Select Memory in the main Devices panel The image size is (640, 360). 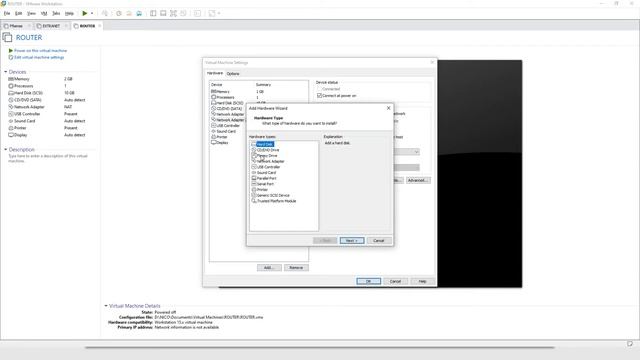(x=22, y=79)
